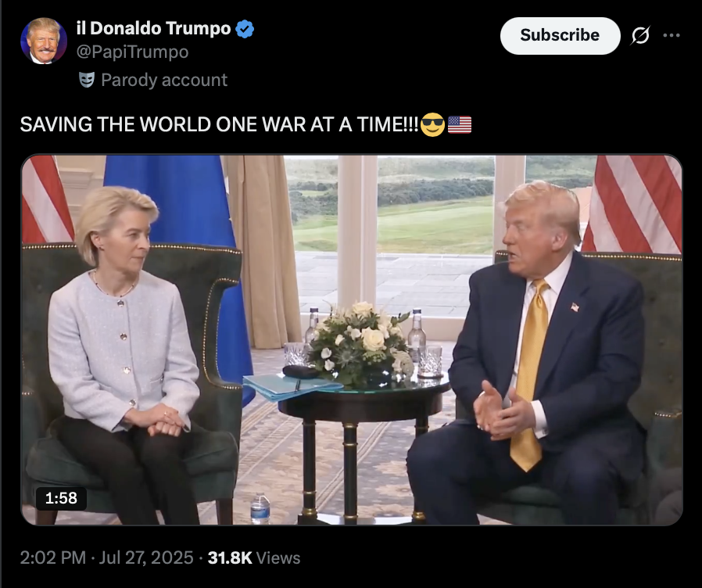Click the Parody account label text
The width and height of the screenshot is (702, 588).
click(x=164, y=81)
